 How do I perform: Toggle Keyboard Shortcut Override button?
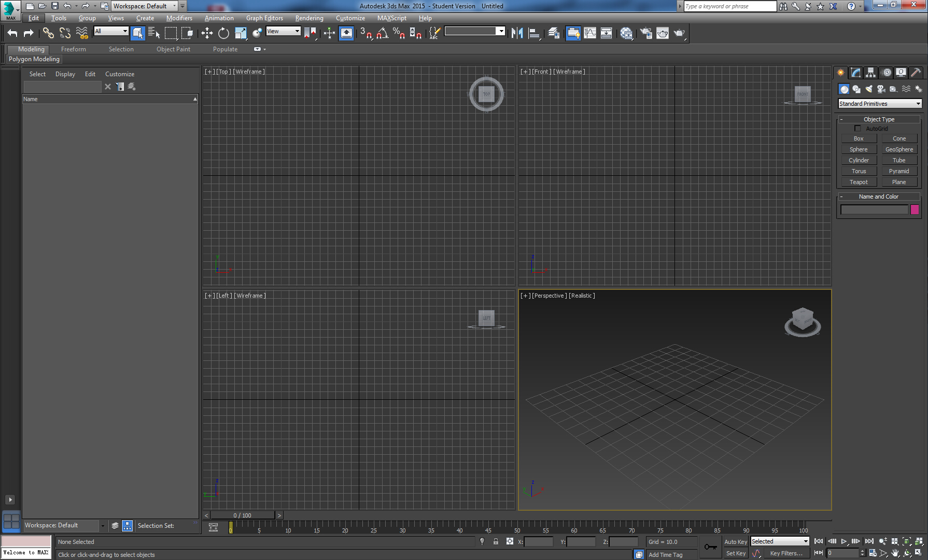tap(346, 33)
